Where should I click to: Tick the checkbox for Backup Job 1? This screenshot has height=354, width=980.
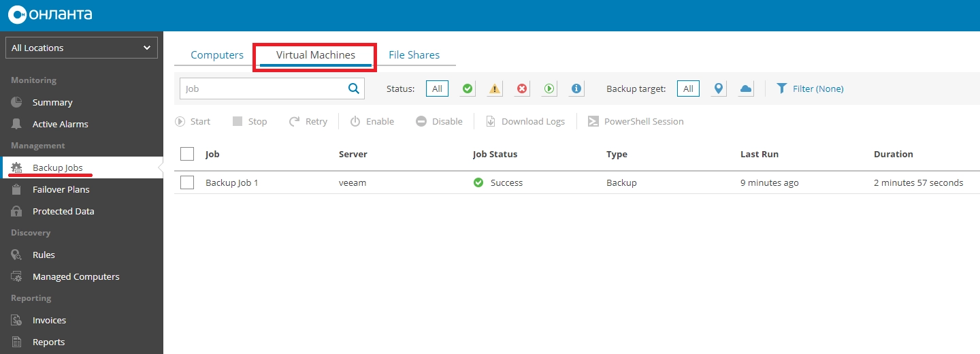[187, 182]
